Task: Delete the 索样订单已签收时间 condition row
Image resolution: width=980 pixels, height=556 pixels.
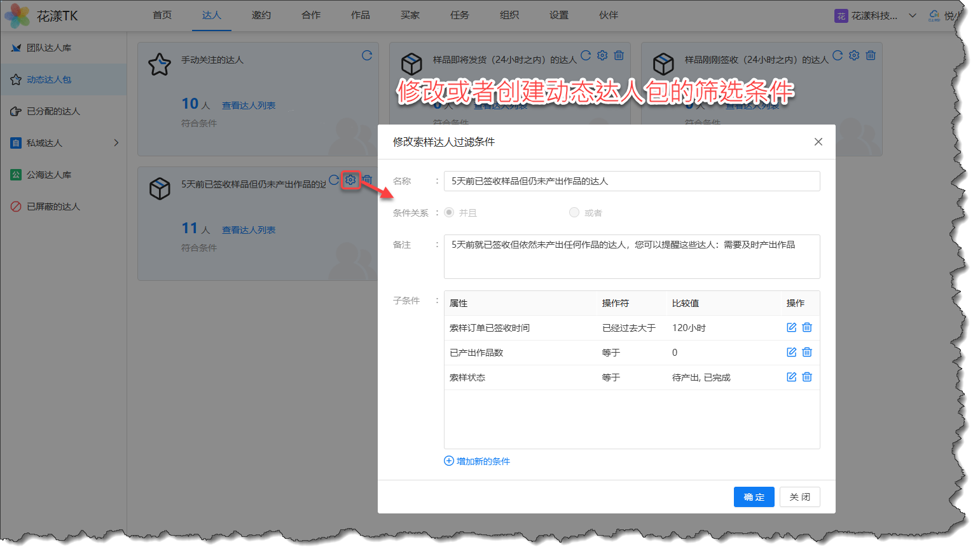Action: (807, 327)
